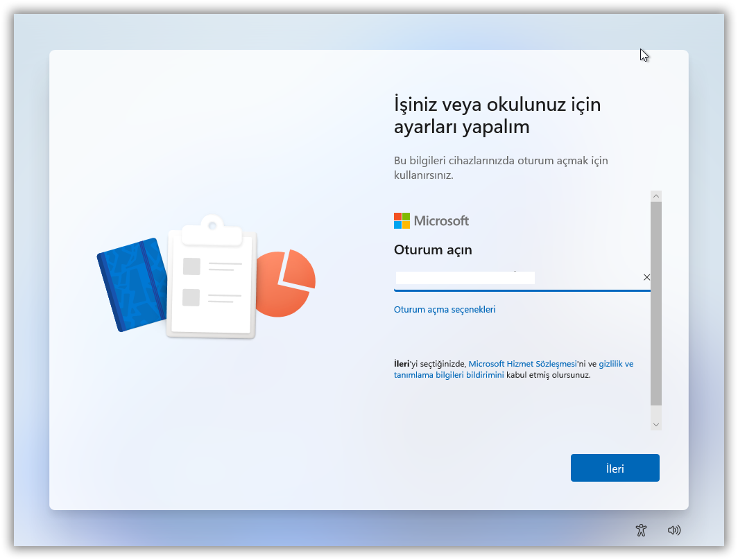Open the accessibility options icon
The width and height of the screenshot is (738, 560).
(641, 530)
